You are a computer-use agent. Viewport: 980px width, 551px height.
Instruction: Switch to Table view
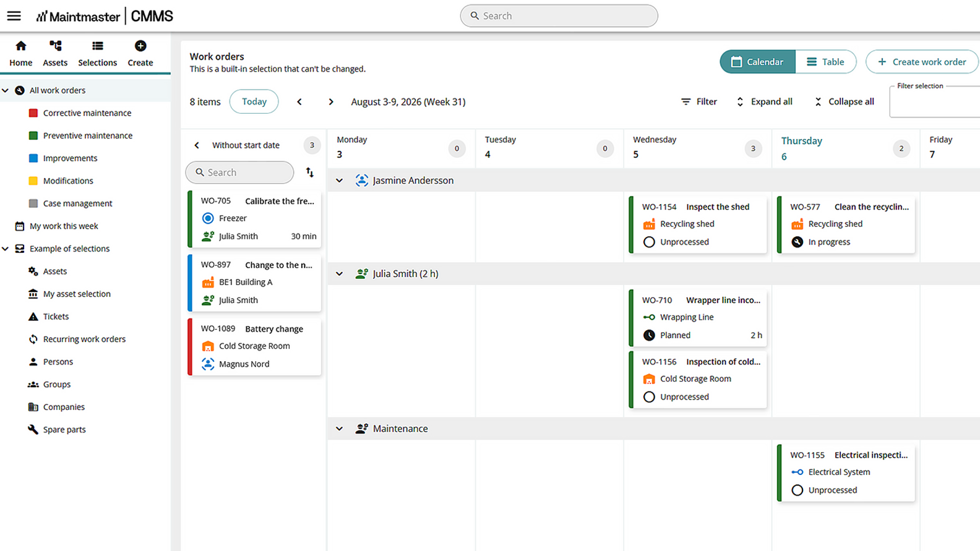coord(825,62)
